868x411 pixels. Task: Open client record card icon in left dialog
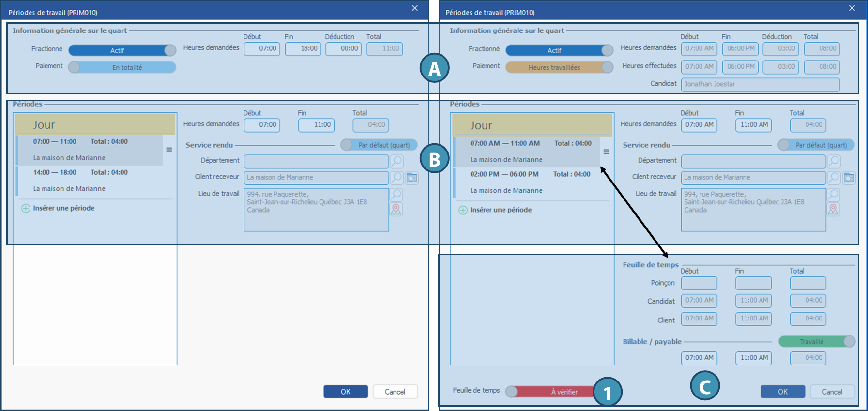coord(412,178)
